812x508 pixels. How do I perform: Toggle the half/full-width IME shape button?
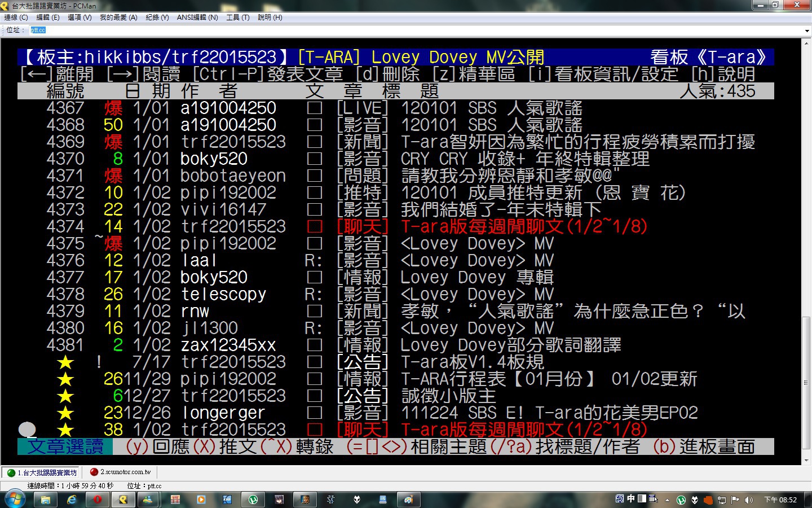tap(642, 498)
